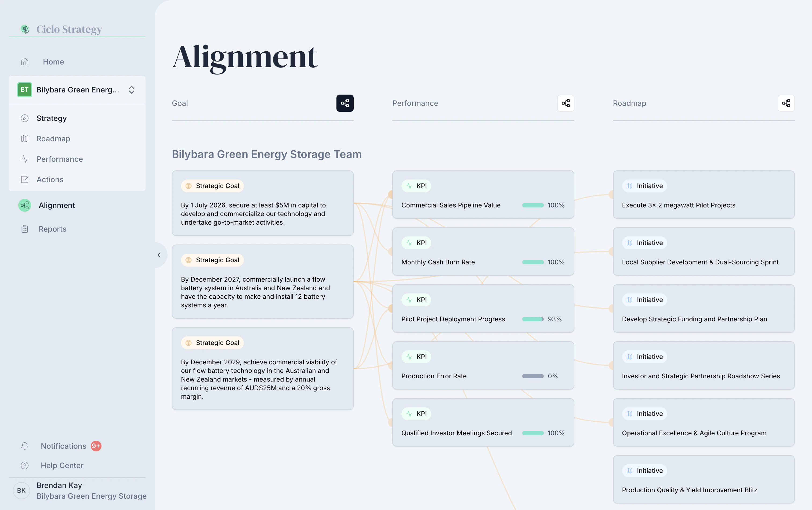The image size is (812, 510).
Task: Click the KPI pulse icon on Monthly Cash Burn
Action: [x=409, y=243]
